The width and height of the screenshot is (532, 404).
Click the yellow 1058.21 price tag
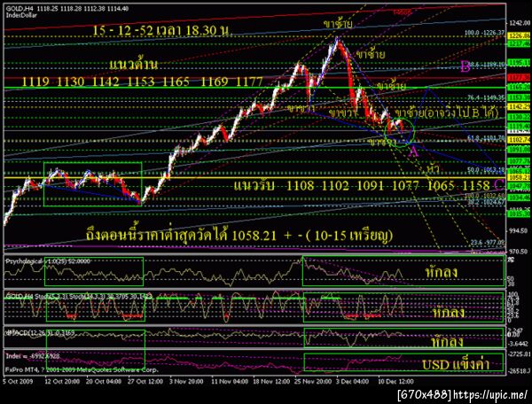point(519,177)
